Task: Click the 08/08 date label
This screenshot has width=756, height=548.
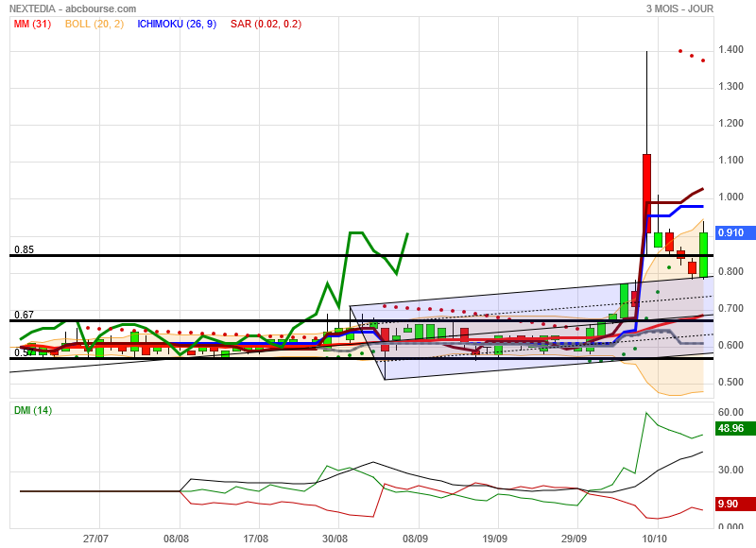Action: pos(176,539)
